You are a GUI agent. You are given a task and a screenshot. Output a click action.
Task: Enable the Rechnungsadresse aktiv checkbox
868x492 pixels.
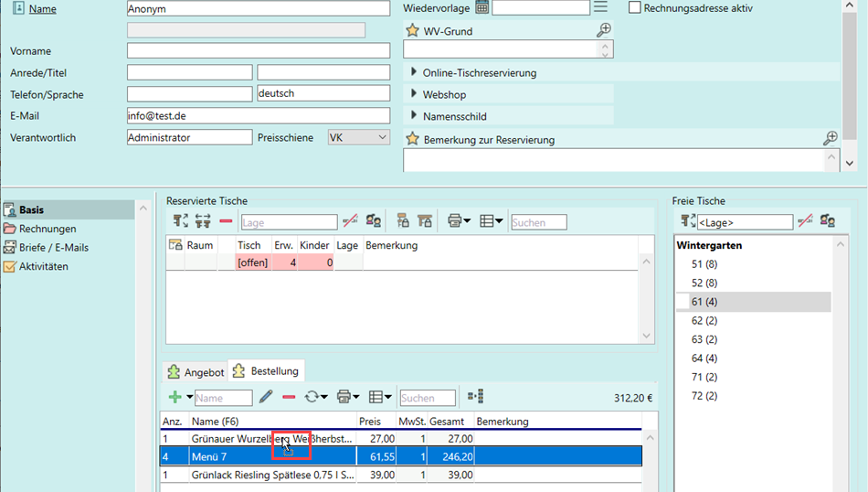(x=635, y=8)
